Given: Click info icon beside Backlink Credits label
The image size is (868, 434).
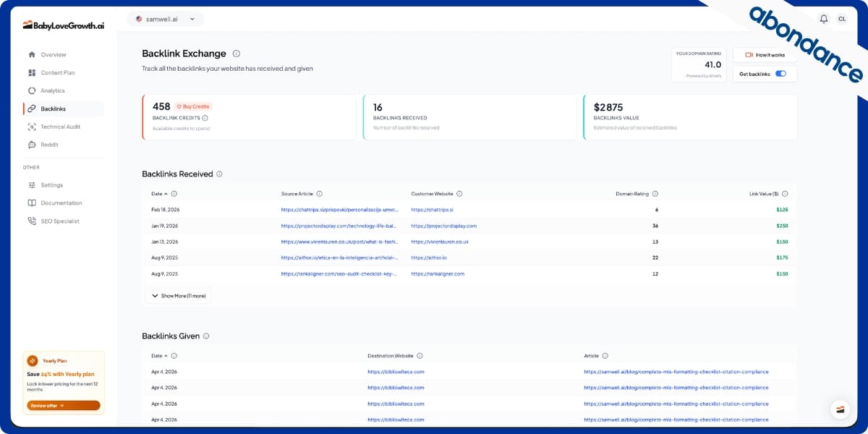Looking at the screenshot, I should pyautogui.click(x=205, y=118).
